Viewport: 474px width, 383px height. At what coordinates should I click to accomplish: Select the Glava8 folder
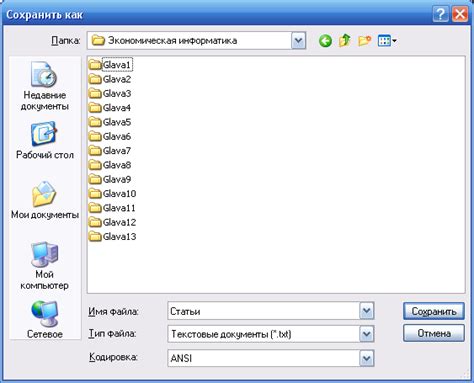point(110,165)
